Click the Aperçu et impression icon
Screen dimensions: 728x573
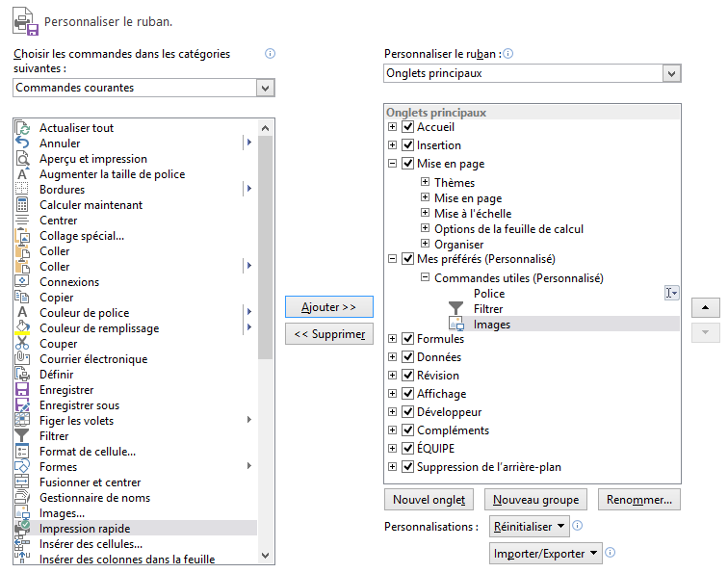click(x=23, y=159)
